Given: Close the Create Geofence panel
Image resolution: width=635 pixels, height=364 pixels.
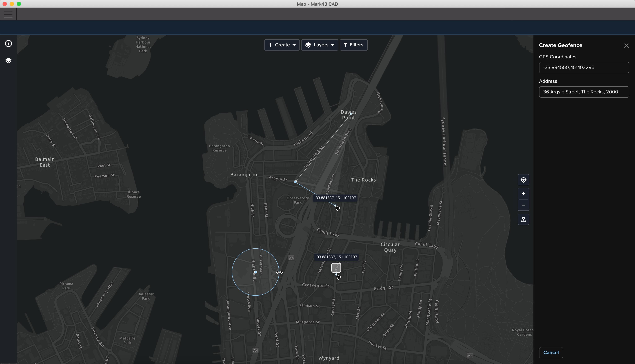Looking at the screenshot, I should click(626, 46).
